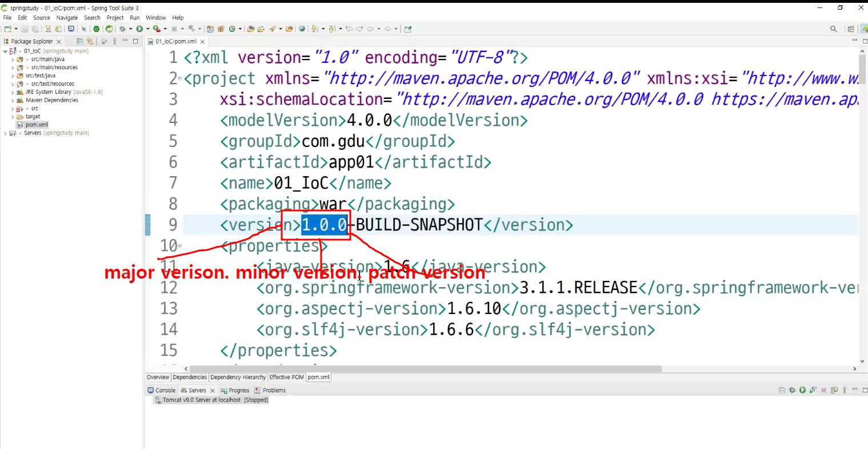Click the green Spring leaf toolbar icon
868x449 pixels.
tap(109, 29)
